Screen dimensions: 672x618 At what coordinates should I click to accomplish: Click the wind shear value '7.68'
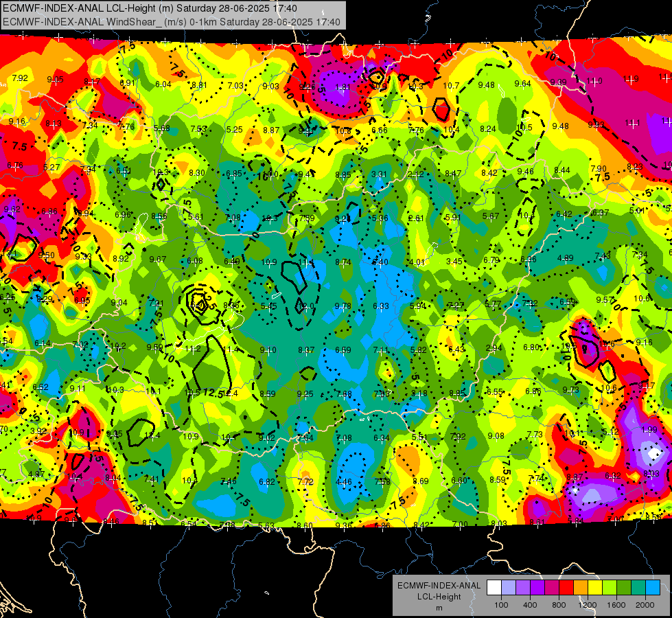[344, 393]
